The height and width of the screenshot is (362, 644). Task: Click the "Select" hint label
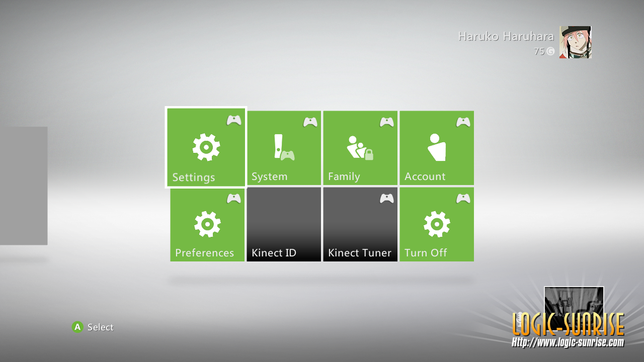click(x=101, y=327)
